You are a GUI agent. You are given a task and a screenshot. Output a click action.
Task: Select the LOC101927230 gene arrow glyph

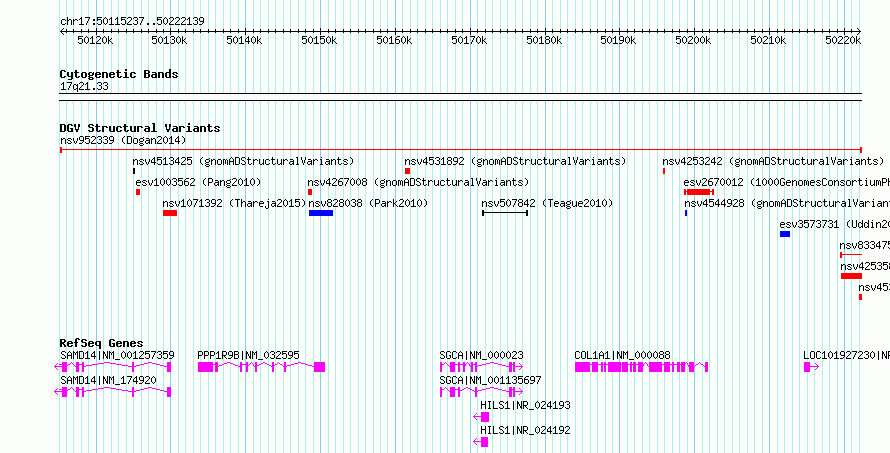coord(812,367)
